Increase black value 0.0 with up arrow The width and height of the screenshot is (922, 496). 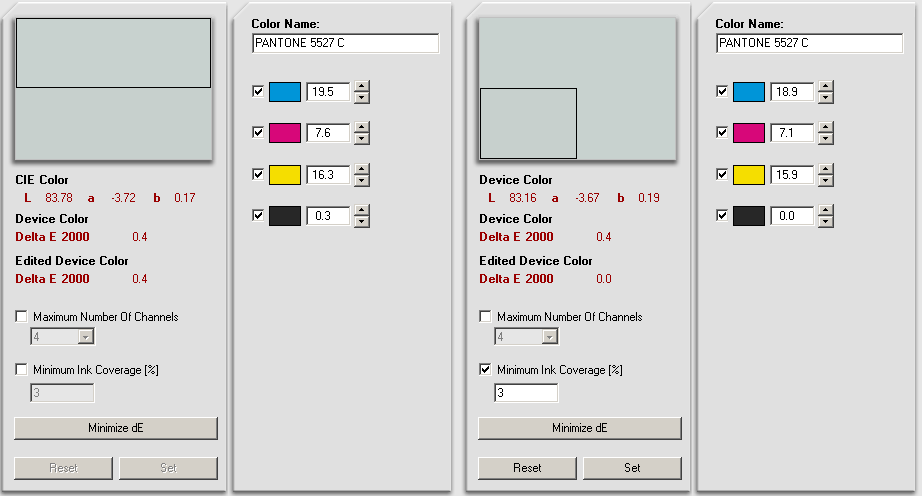click(826, 210)
